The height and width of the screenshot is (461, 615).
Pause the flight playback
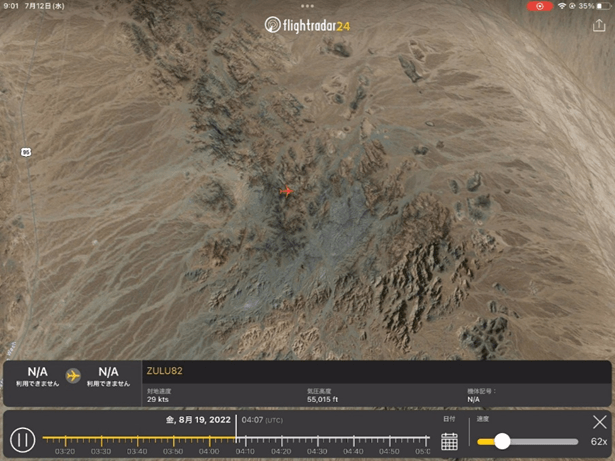point(22,440)
